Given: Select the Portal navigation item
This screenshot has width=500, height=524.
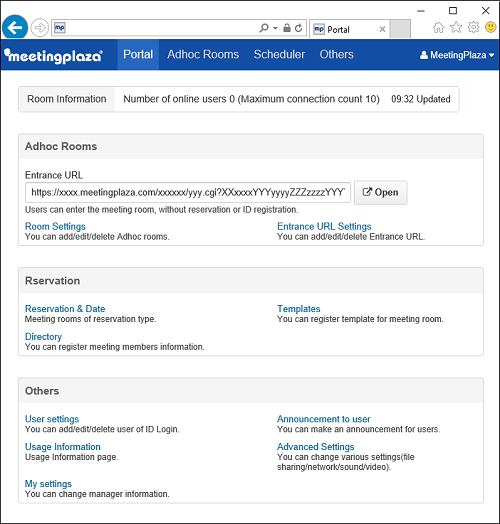Looking at the screenshot, I should [x=138, y=54].
